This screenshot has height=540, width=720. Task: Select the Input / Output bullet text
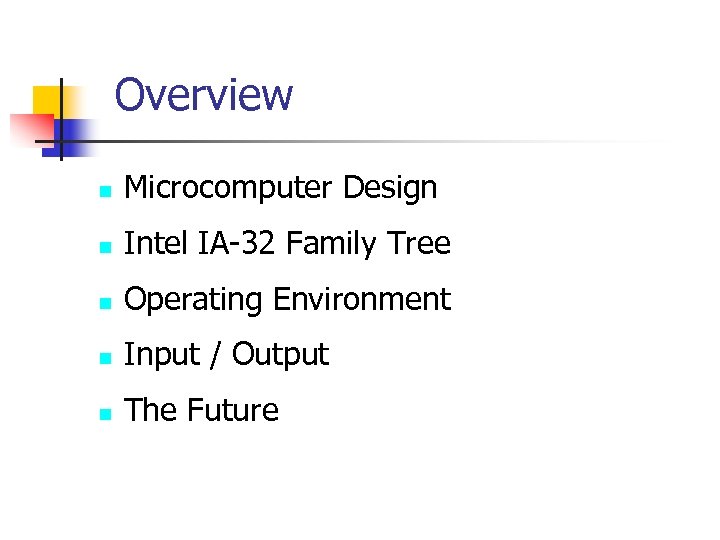[226, 354]
